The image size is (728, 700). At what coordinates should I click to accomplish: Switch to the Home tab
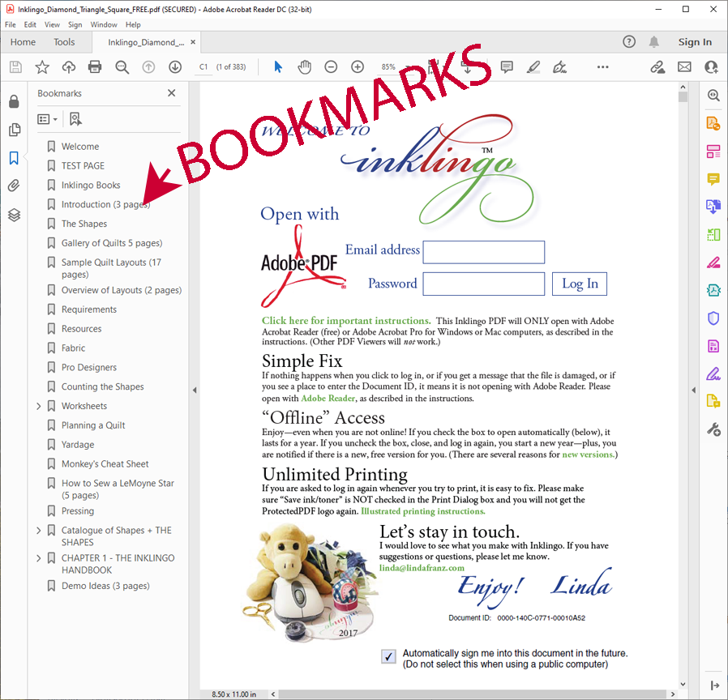[23, 42]
